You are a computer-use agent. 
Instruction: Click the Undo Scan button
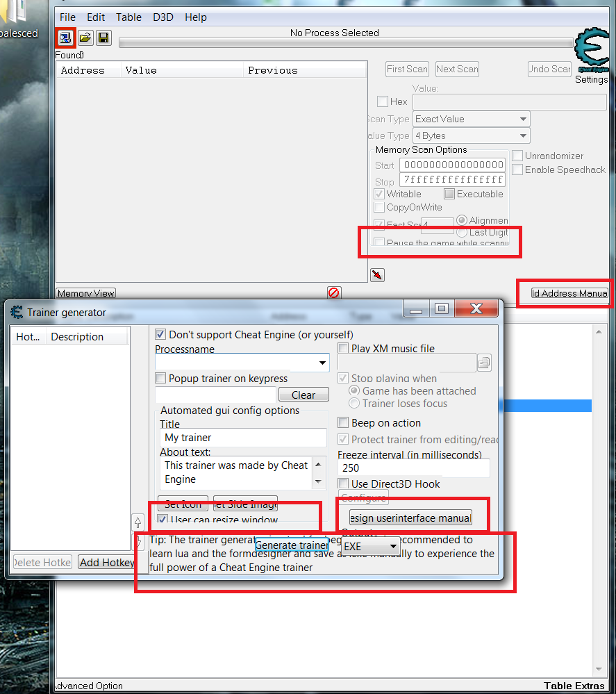(x=549, y=69)
